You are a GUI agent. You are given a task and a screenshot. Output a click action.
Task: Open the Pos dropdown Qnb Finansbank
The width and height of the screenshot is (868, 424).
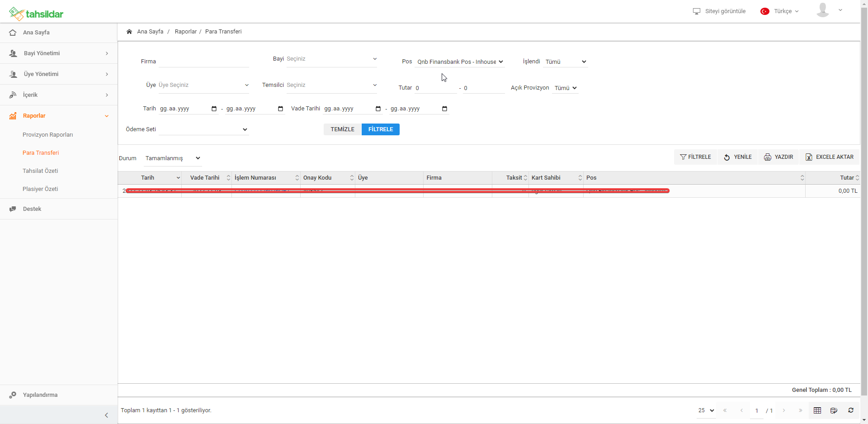coord(460,62)
